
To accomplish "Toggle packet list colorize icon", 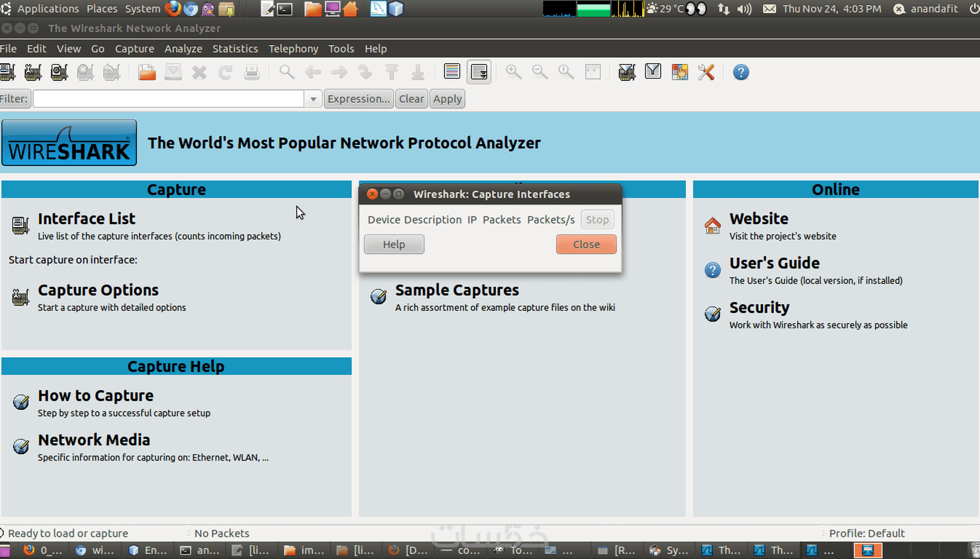I will tap(452, 71).
